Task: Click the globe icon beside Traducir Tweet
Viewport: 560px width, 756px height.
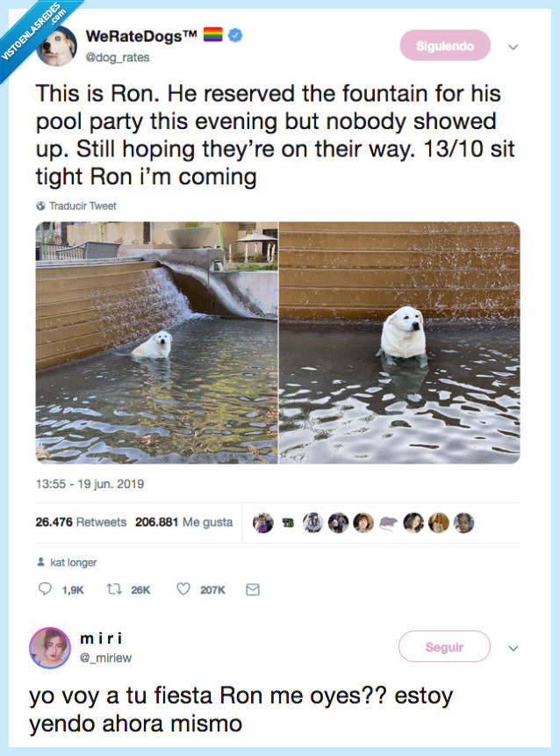Action: coord(40,205)
